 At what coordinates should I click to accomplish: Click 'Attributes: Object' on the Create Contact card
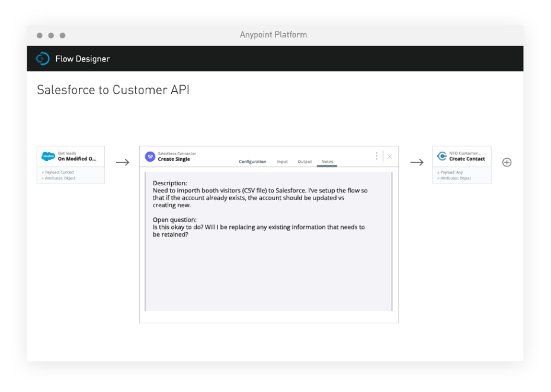(x=456, y=178)
